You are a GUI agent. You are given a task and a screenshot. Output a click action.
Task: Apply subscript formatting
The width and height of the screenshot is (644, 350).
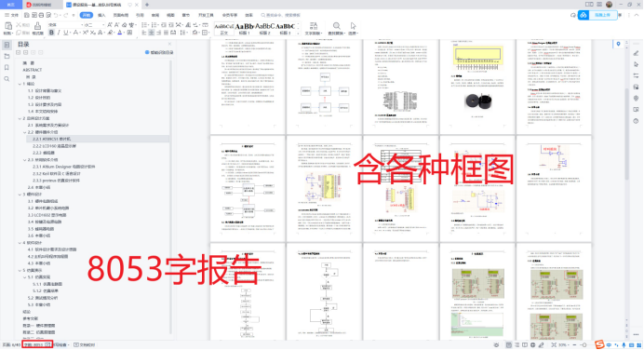pos(93,33)
